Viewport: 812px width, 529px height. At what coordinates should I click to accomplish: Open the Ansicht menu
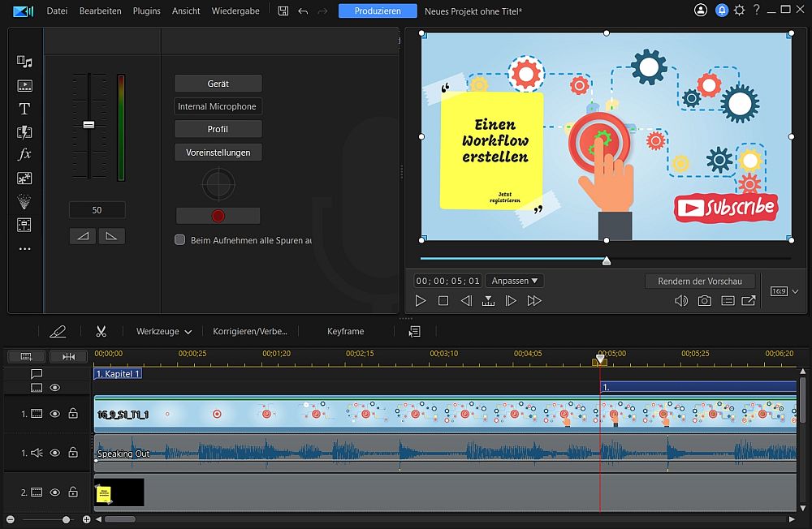pos(186,11)
